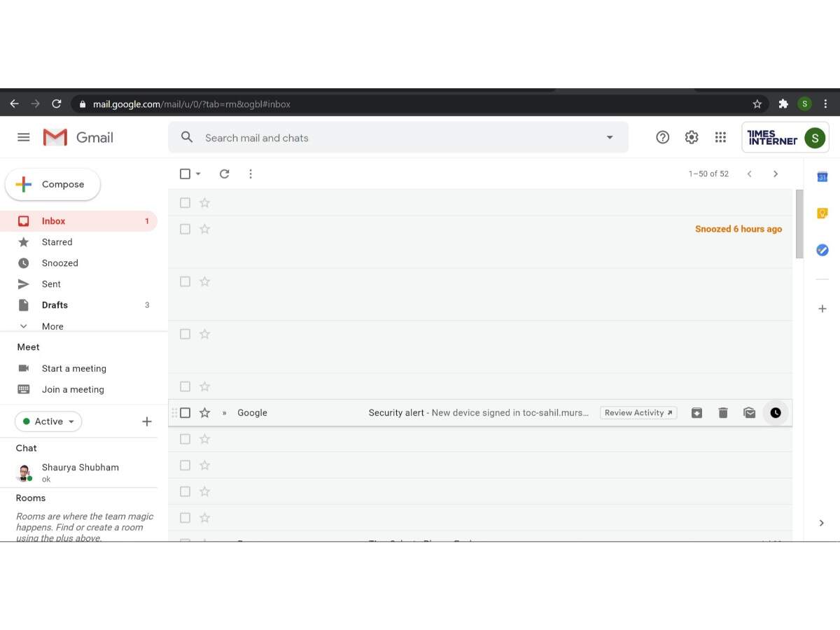Screen dimensions: 840x630
Task: Open the Starred folder
Action: [57, 242]
